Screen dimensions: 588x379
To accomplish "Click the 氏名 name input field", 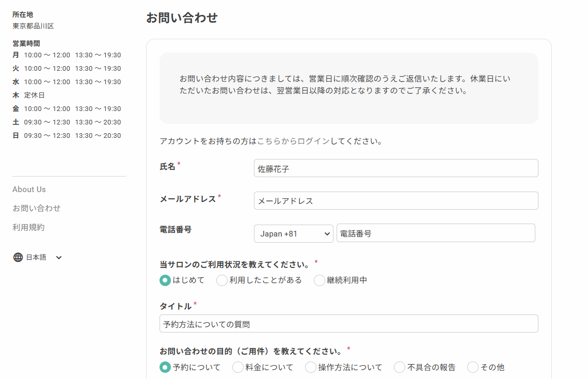I will (x=395, y=168).
